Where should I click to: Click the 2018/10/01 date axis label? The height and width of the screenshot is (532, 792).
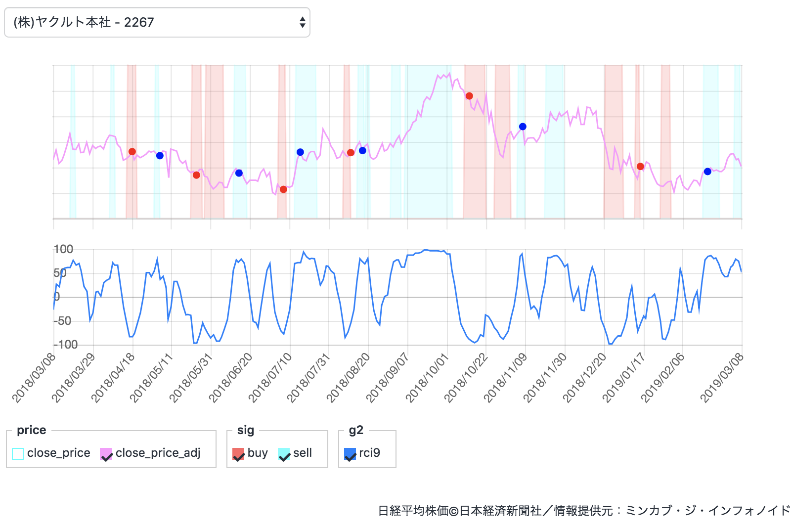coord(427,379)
